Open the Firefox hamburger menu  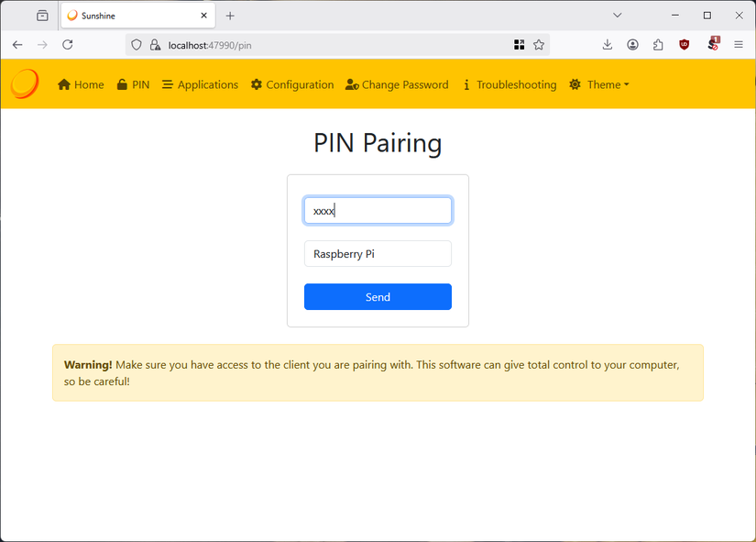[x=739, y=44]
